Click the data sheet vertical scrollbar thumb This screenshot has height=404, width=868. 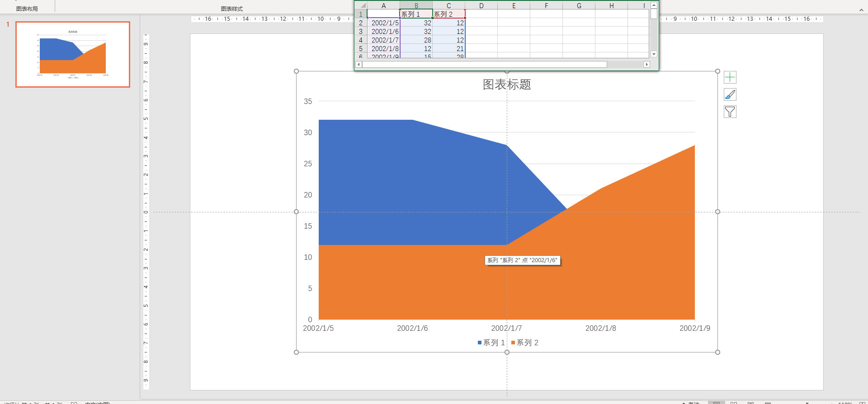coord(654,14)
